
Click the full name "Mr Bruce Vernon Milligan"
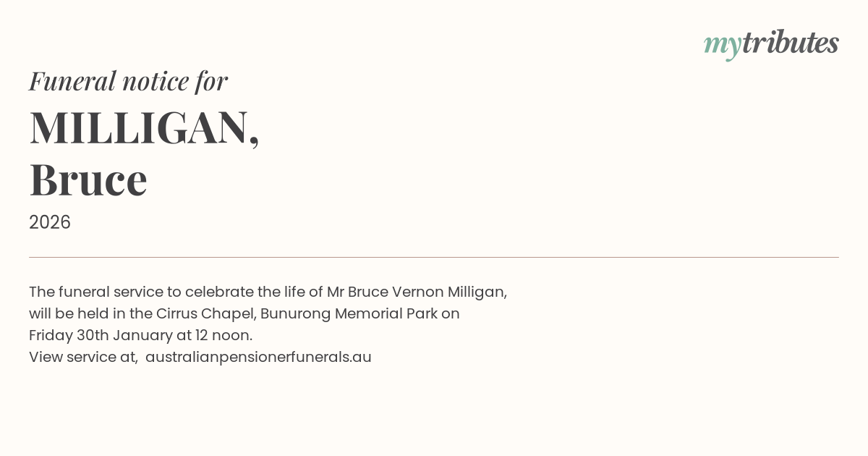415,292
